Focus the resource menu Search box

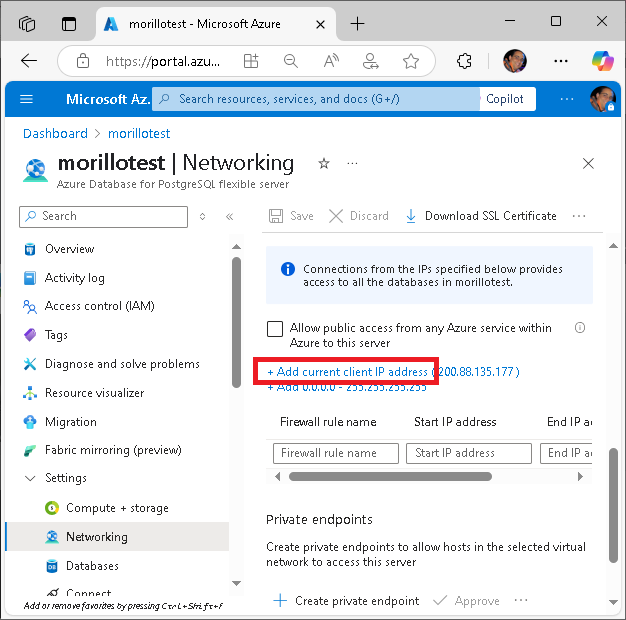tap(103, 216)
